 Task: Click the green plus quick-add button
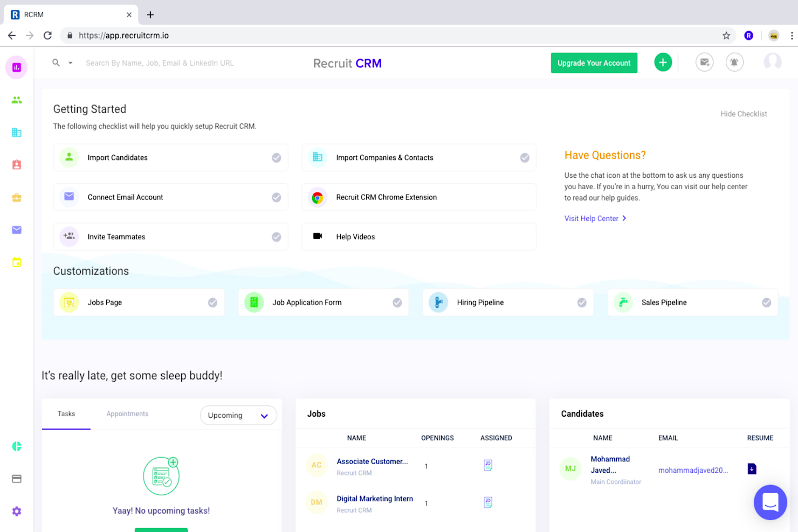tap(663, 63)
